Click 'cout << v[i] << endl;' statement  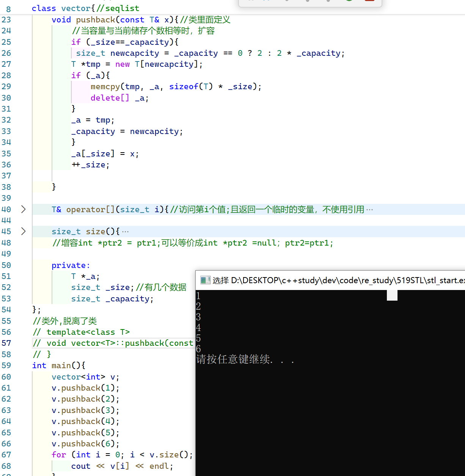pos(122,466)
